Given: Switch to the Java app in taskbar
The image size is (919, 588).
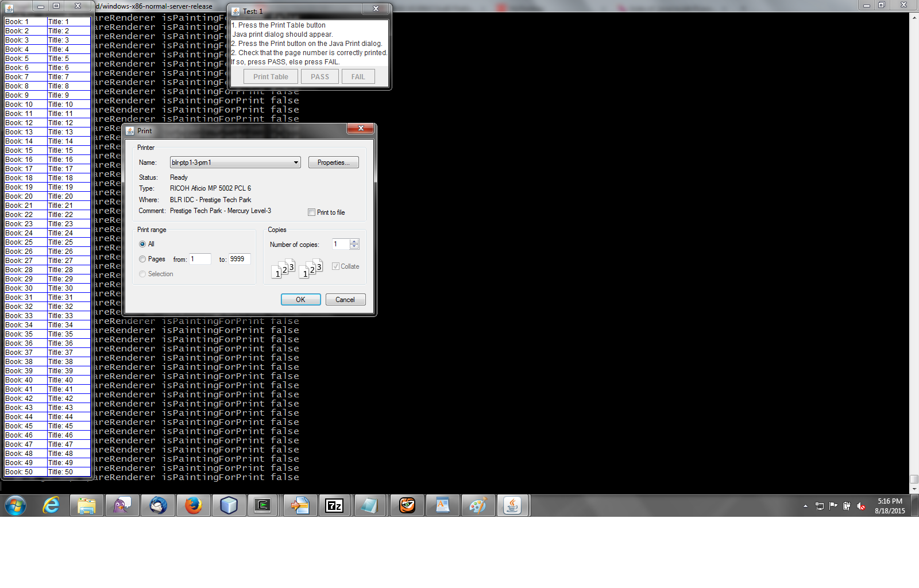Looking at the screenshot, I should tap(512, 505).
